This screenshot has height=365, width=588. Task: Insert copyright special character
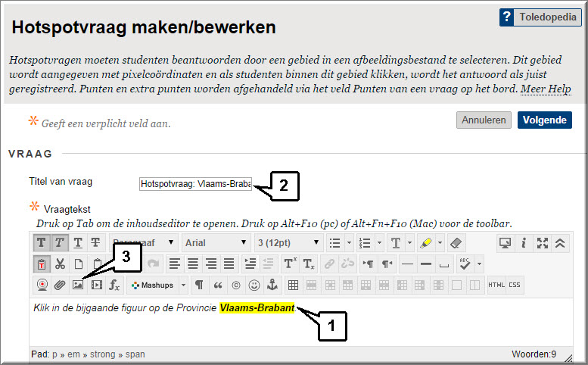point(236,285)
